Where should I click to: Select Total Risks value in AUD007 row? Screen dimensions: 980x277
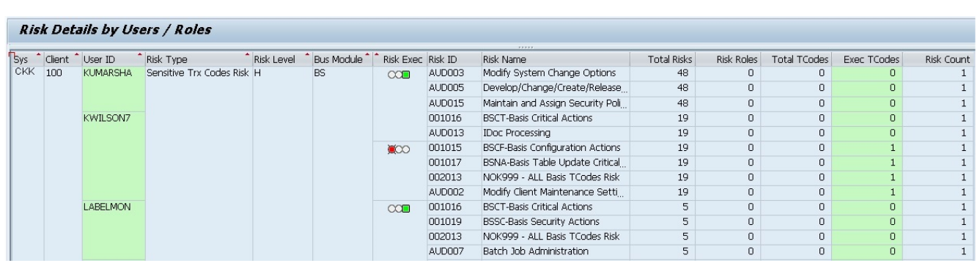(661, 251)
